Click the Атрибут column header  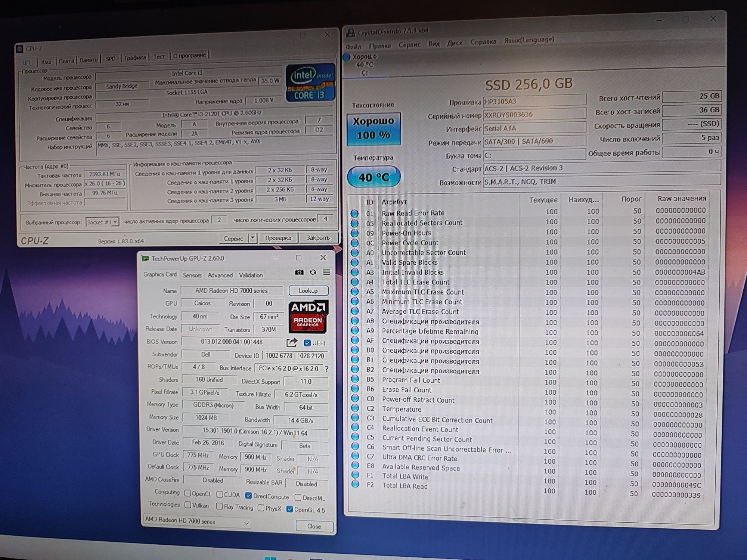click(394, 202)
